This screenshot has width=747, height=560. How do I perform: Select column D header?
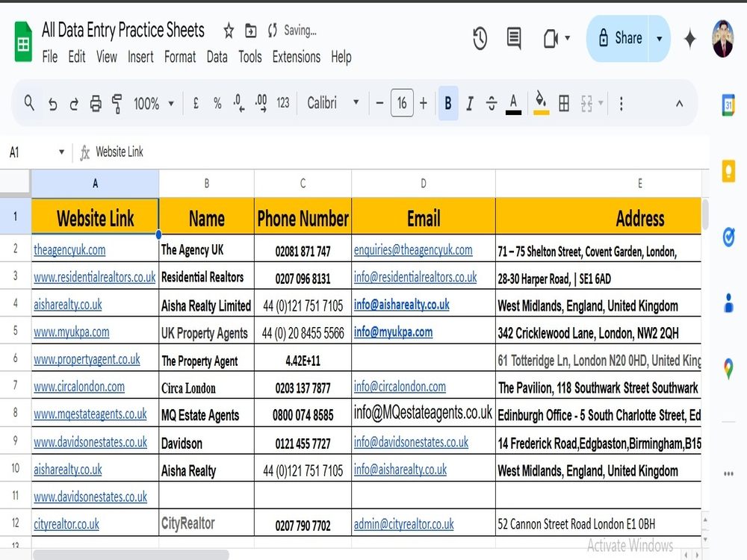tap(423, 184)
